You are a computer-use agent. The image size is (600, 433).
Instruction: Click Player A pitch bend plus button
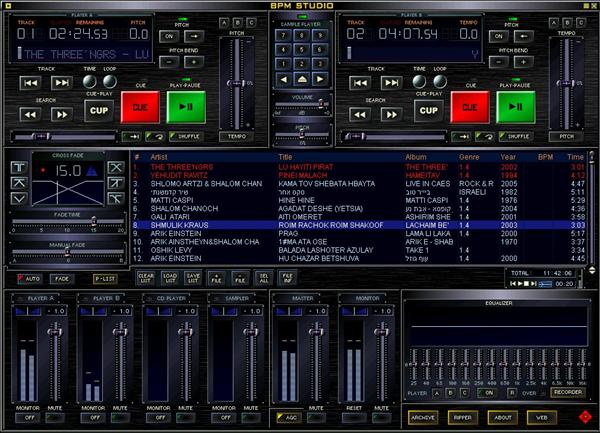pyautogui.click(x=194, y=62)
